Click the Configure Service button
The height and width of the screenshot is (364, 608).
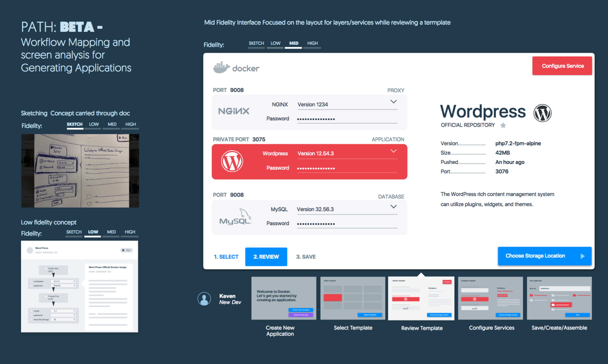point(562,66)
